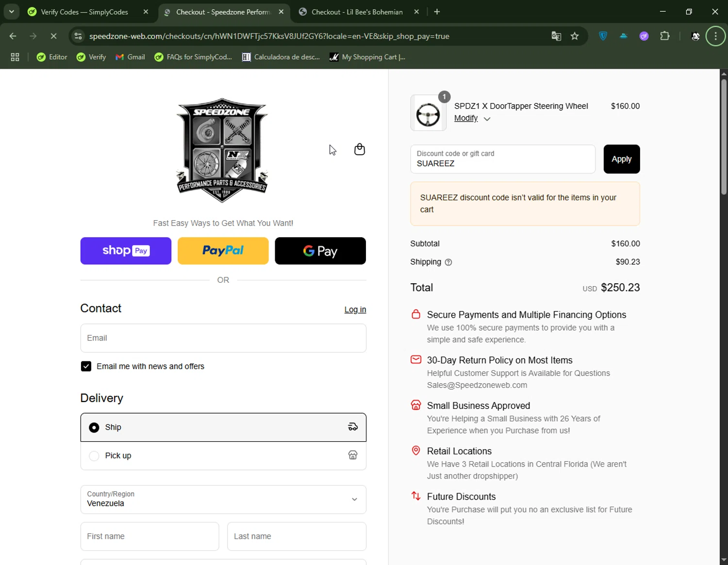Click the 30-Day Return Policy heading
This screenshot has width=728, height=565.
499,360
